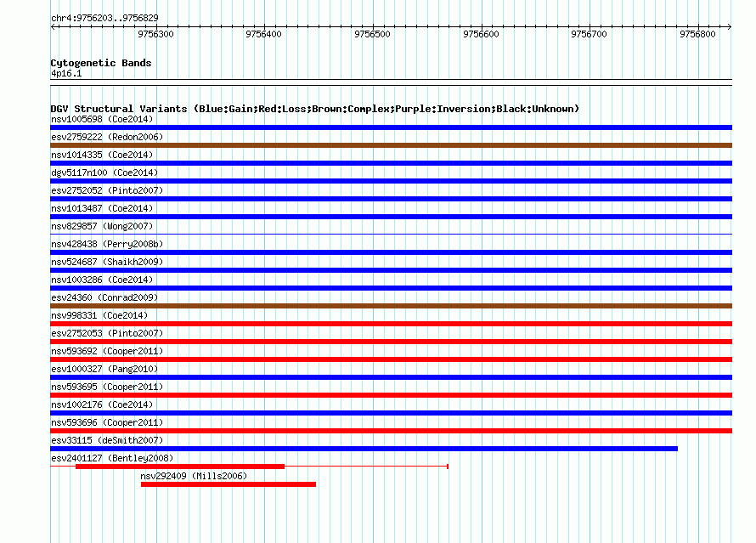Screen dimensions: 756x543
Task: Click the 9756600 ruler tick label
Action: [481, 34]
